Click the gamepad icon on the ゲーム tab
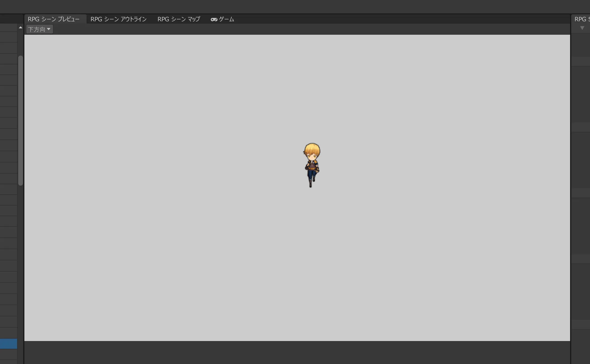Viewport: 590px width, 364px height. [x=214, y=19]
